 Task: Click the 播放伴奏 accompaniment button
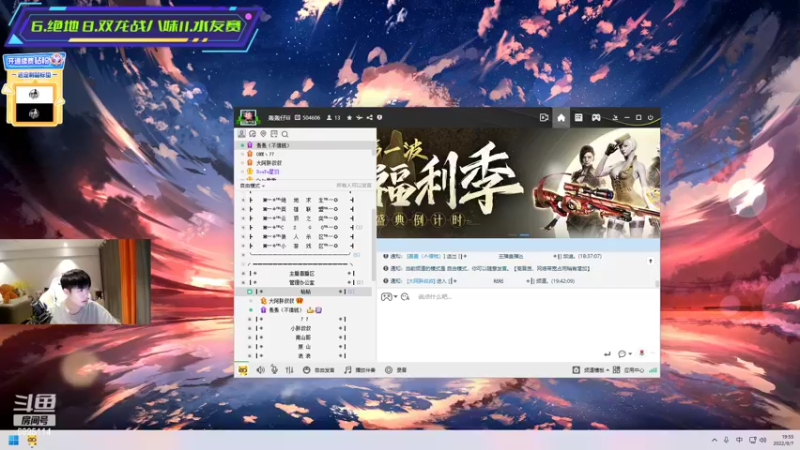[360, 370]
